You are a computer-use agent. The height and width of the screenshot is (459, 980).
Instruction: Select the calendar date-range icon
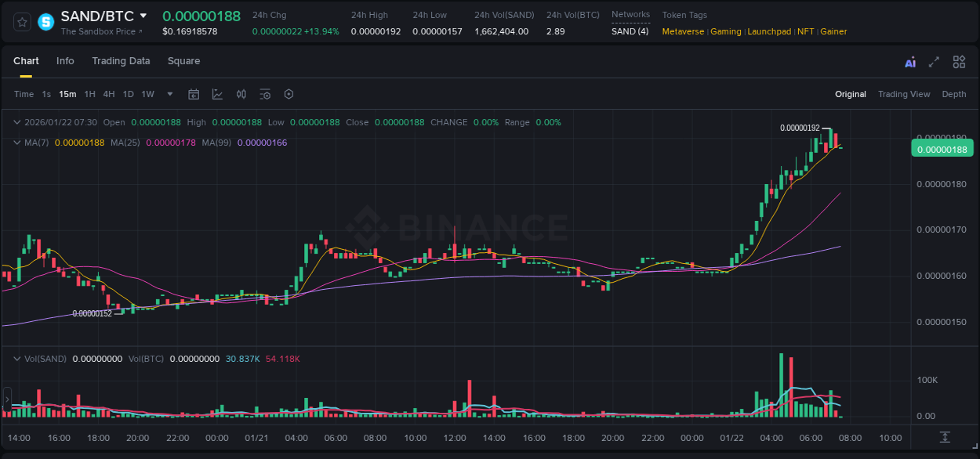click(194, 94)
